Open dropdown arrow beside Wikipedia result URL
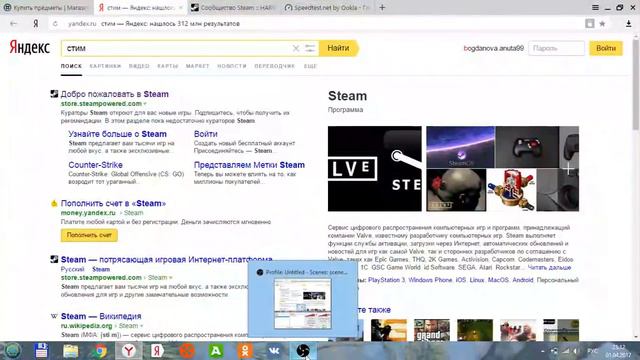Viewport: 640px width, 360px height. [142, 326]
